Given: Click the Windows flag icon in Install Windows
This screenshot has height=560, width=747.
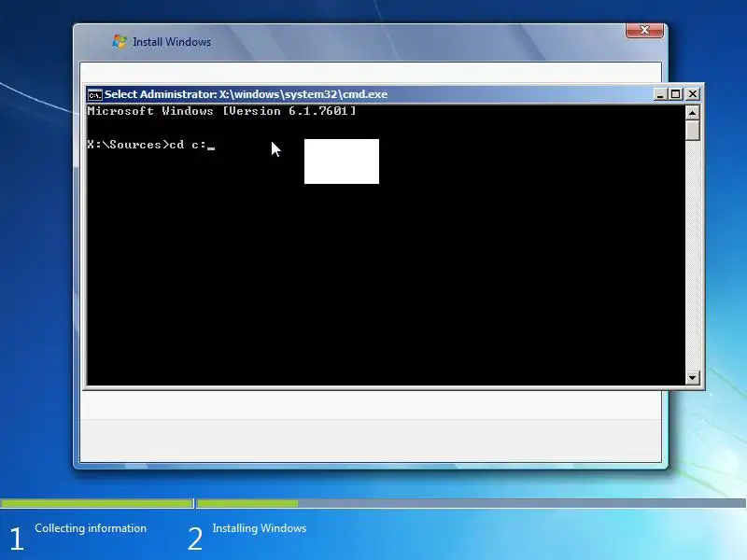Looking at the screenshot, I should coord(120,41).
